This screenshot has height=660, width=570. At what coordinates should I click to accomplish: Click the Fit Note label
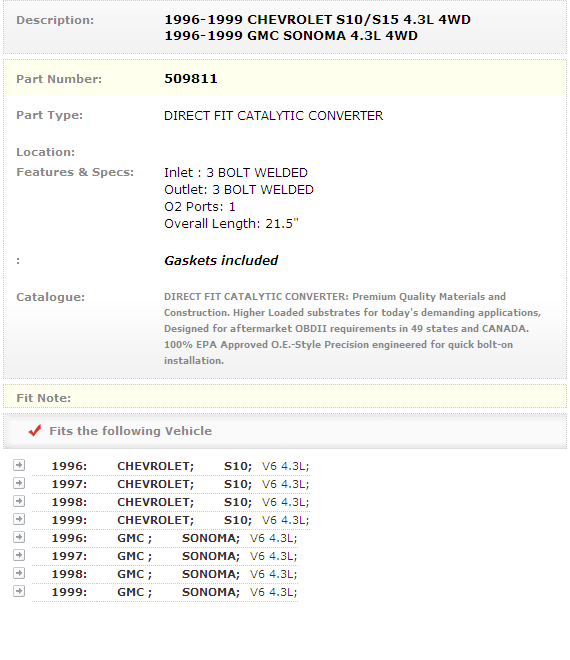pyautogui.click(x=43, y=398)
